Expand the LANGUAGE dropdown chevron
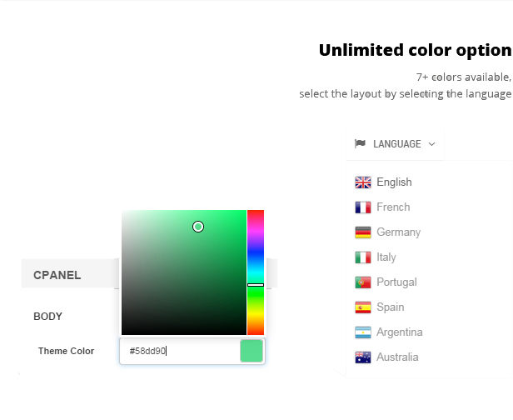Screen dimensions: 513x420 click(x=431, y=144)
